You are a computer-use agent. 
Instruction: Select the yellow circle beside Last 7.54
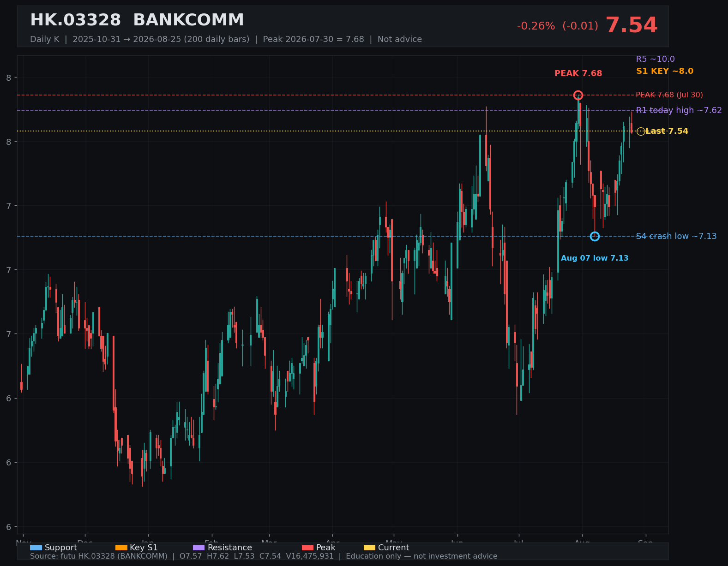[x=641, y=131]
